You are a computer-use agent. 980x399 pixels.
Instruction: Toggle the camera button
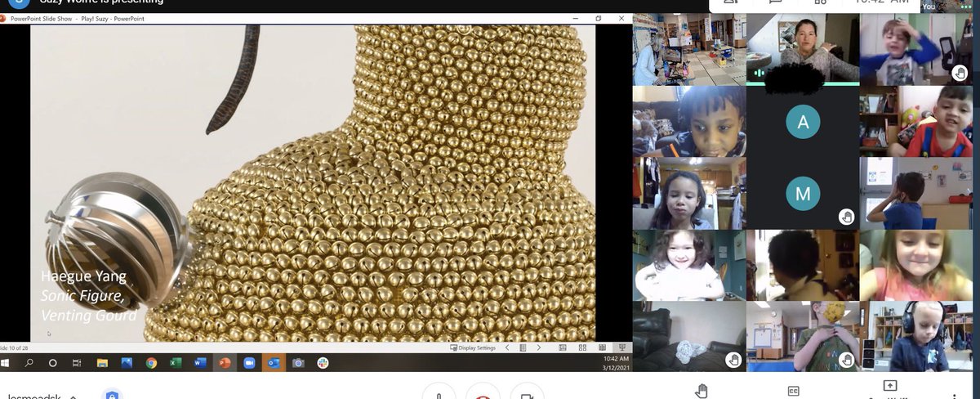(527, 392)
